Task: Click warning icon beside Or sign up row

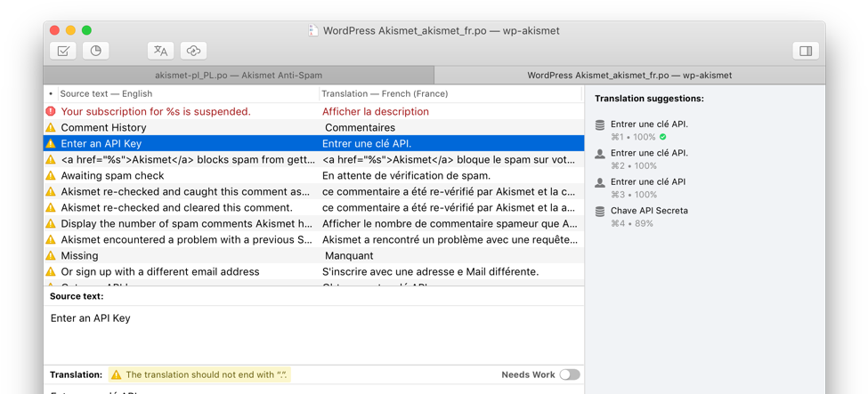Action: pyautogui.click(x=51, y=271)
